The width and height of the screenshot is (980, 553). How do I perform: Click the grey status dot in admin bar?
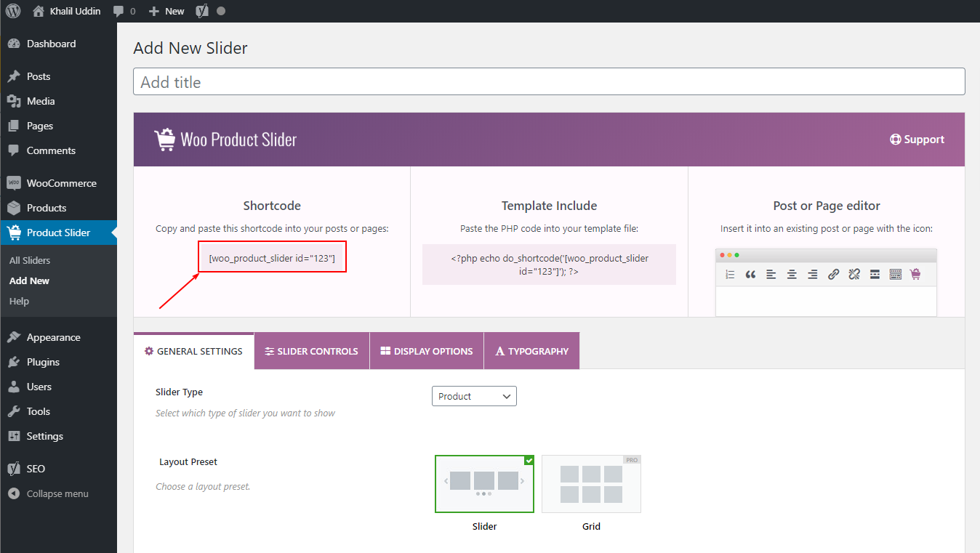pyautogui.click(x=221, y=11)
